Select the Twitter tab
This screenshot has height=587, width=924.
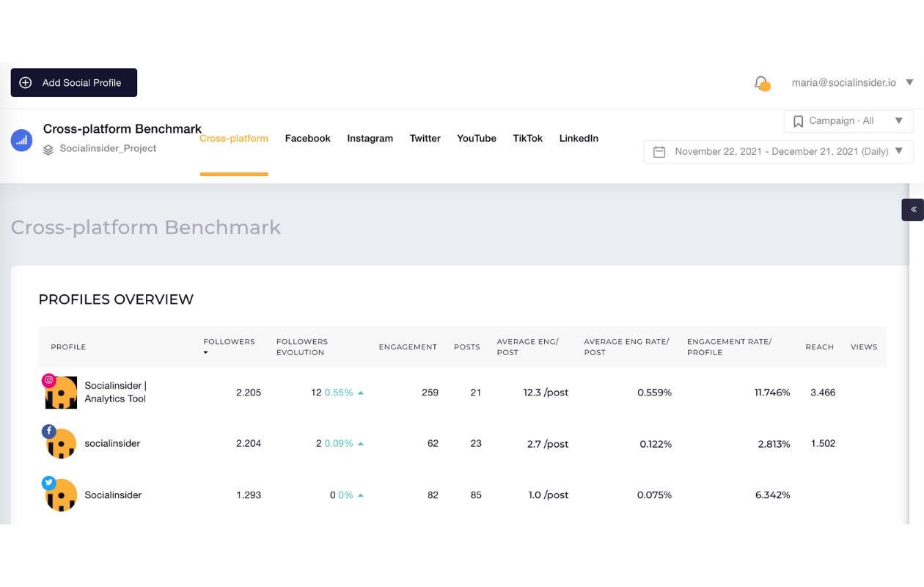(425, 139)
